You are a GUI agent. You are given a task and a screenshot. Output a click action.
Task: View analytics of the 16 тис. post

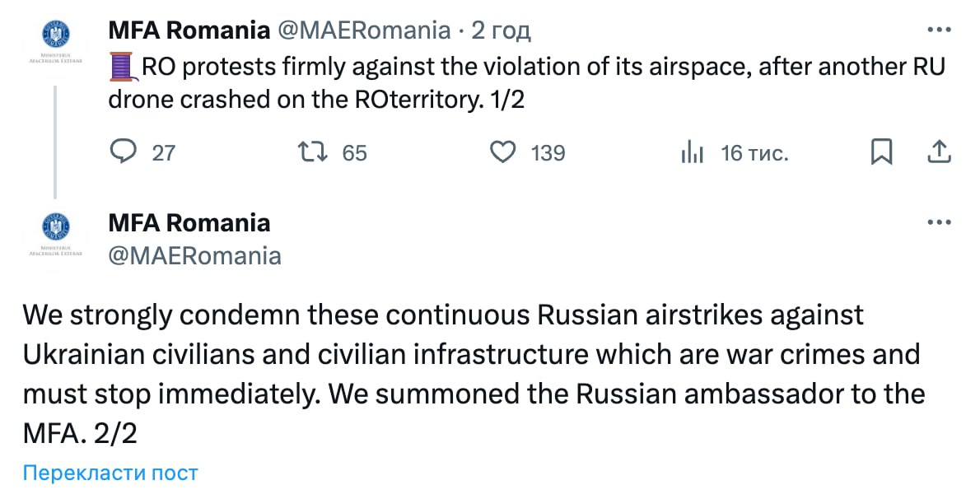click(x=692, y=152)
